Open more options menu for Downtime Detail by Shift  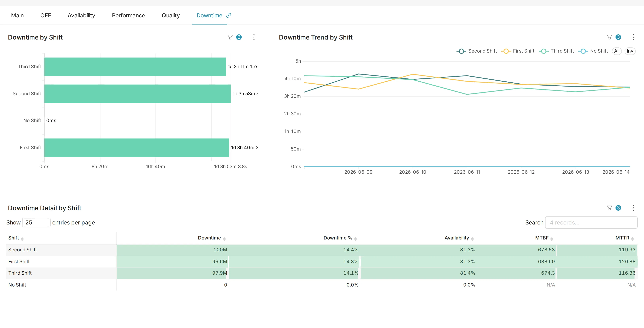point(633,208)
